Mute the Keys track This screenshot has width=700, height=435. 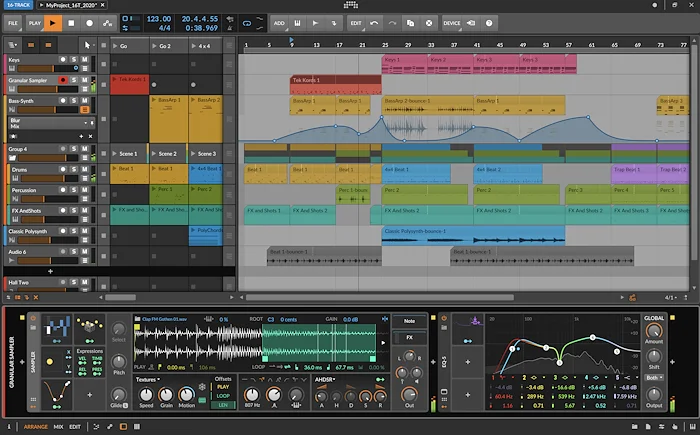[x=84, y=59]
